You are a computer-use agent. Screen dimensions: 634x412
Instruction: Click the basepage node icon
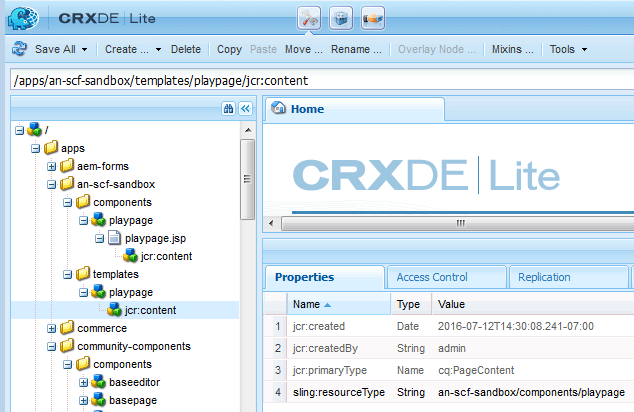[x=98, y=400]
